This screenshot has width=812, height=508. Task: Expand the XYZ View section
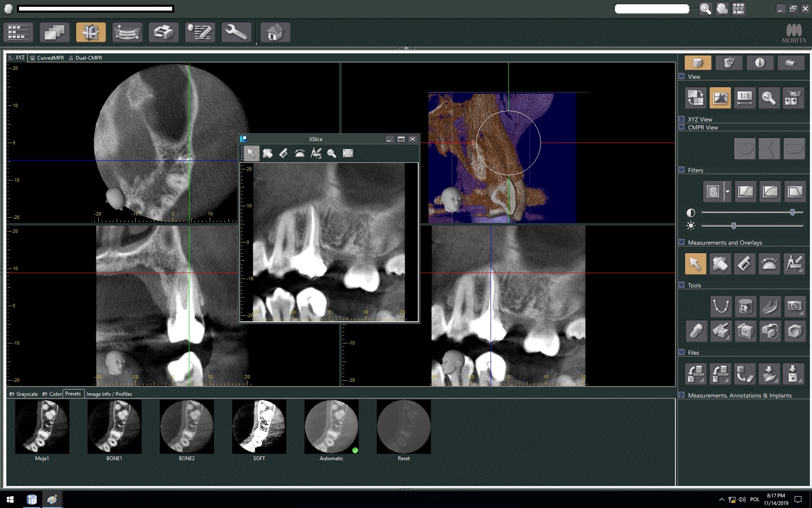coord(682,119)
